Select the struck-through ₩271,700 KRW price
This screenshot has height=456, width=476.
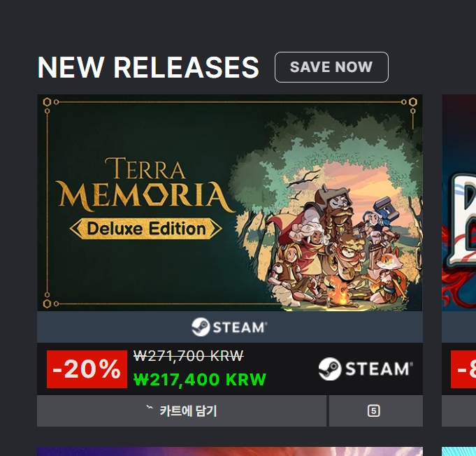[x=189, y=356]
